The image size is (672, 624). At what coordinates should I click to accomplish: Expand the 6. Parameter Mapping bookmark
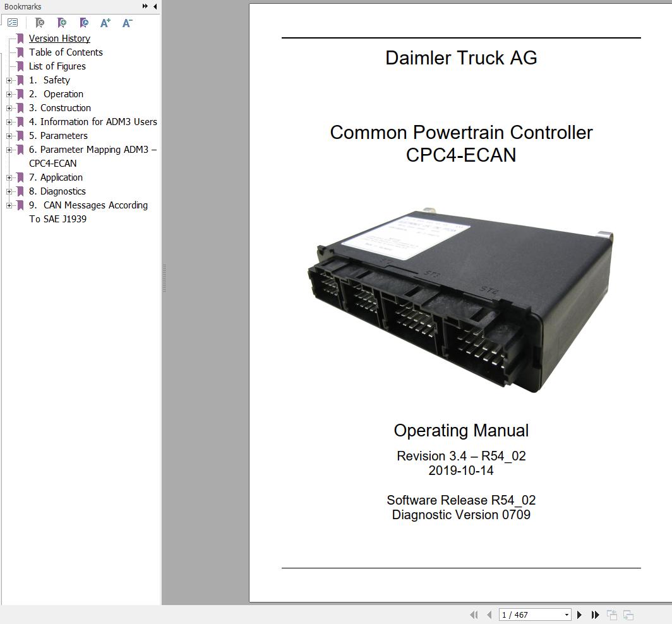coord(9,150)
